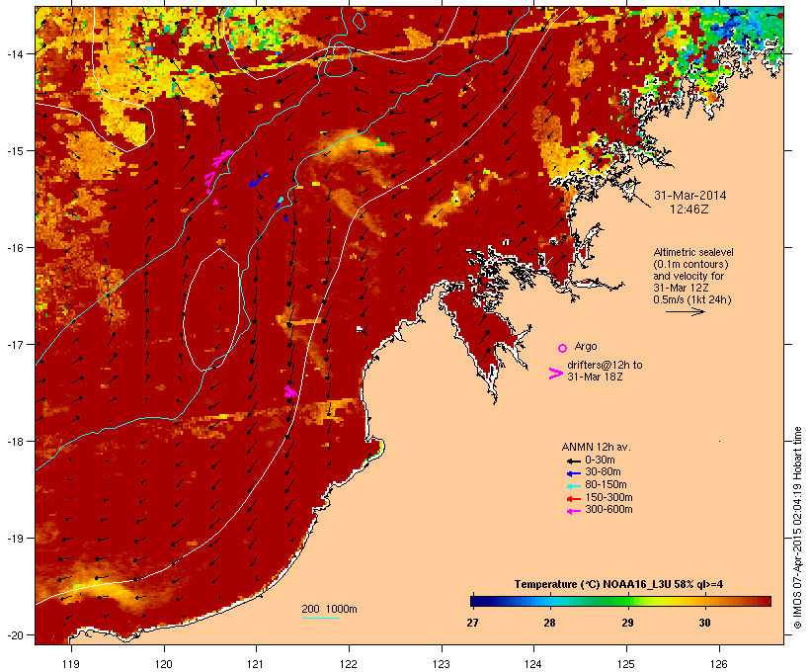Click the 30 colorbar tick label
This screenshot has width=810, height=672.
coord(704,623)
